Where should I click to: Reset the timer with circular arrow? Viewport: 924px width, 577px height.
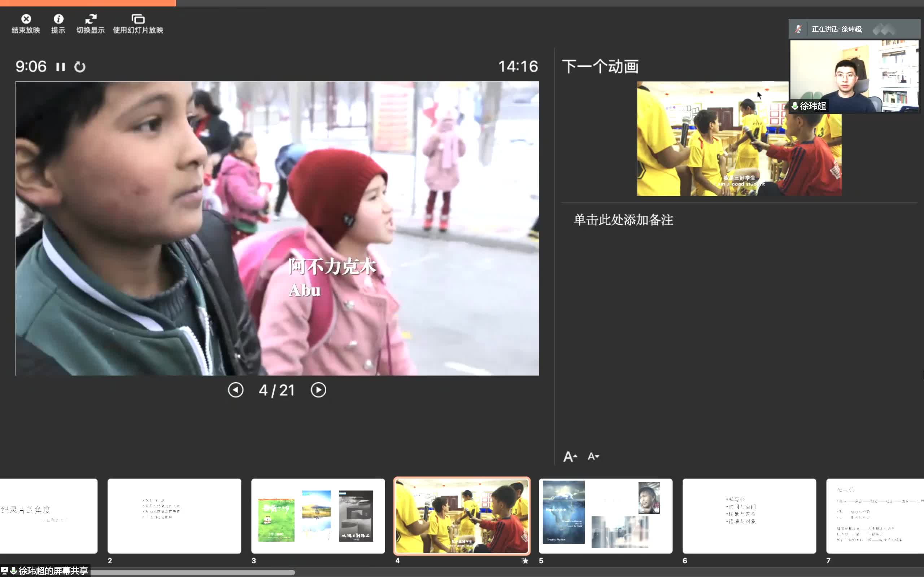click(80, 67)
